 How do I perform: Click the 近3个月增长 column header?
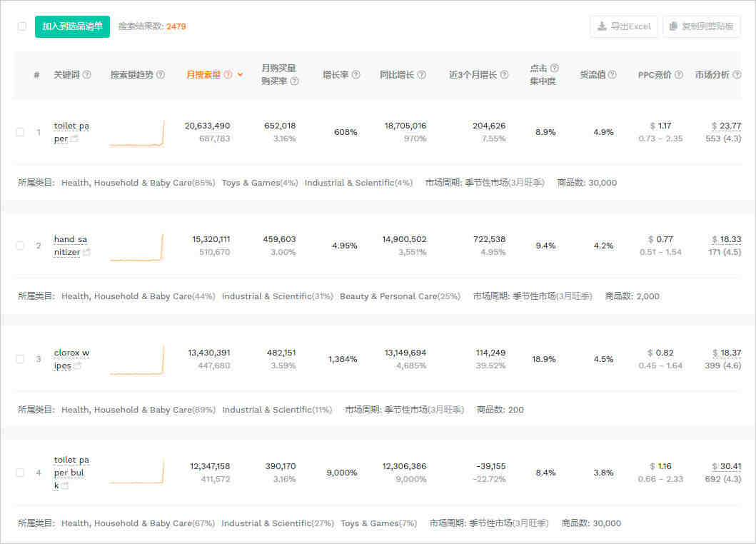pyautogui.click(x=473, y=75)
